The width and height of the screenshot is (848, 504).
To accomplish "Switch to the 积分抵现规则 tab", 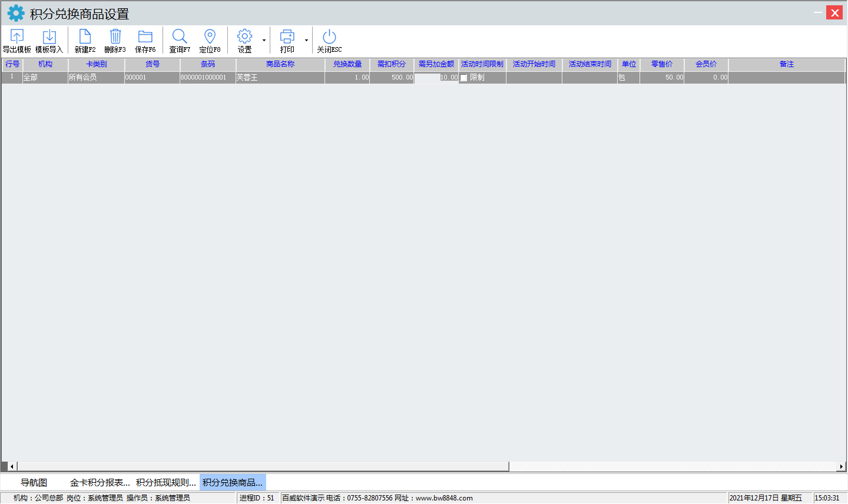I will point(165,483).
